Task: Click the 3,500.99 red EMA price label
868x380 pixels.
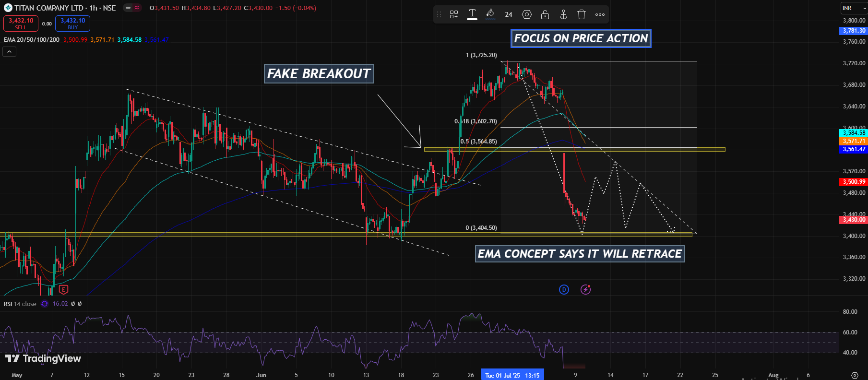Action: 854,182
